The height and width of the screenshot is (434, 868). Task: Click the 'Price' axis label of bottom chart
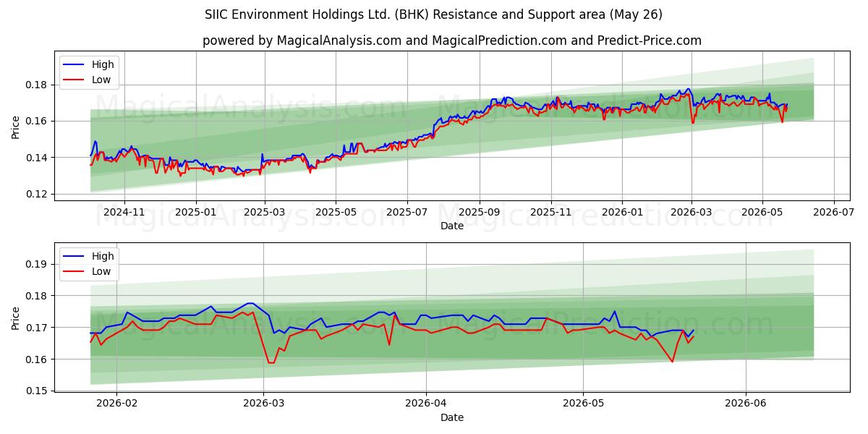point(16,317)
